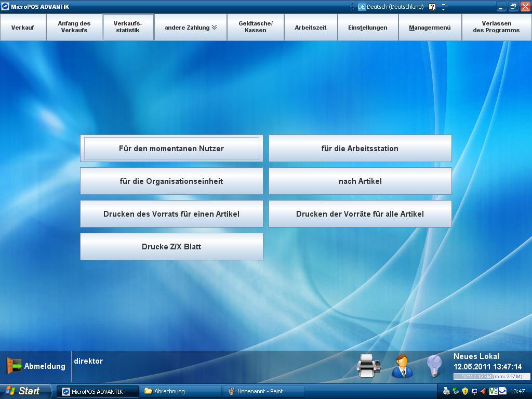
Task: Click the security shield tray icon
Action: point(465,391)
